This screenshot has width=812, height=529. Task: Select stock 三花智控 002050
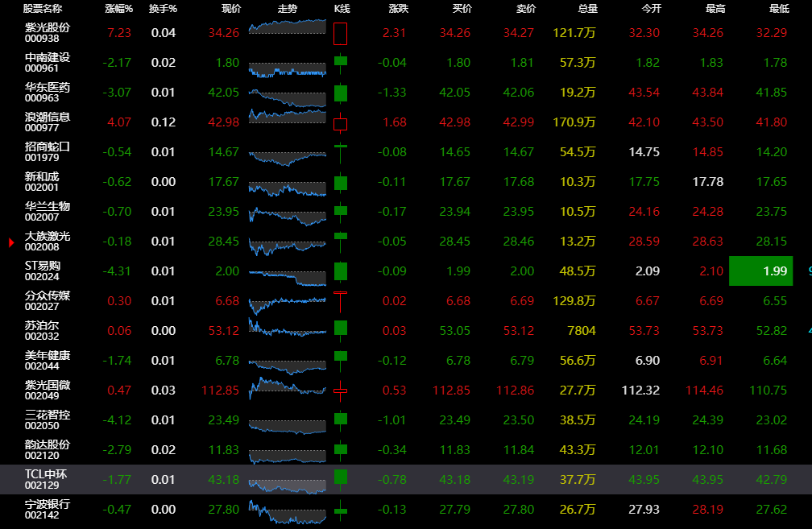pyautogui.click(x=47, y=419)
